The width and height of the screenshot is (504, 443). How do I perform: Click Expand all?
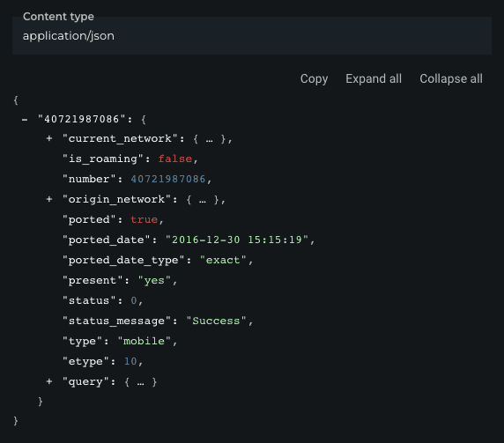click(374, 78)
